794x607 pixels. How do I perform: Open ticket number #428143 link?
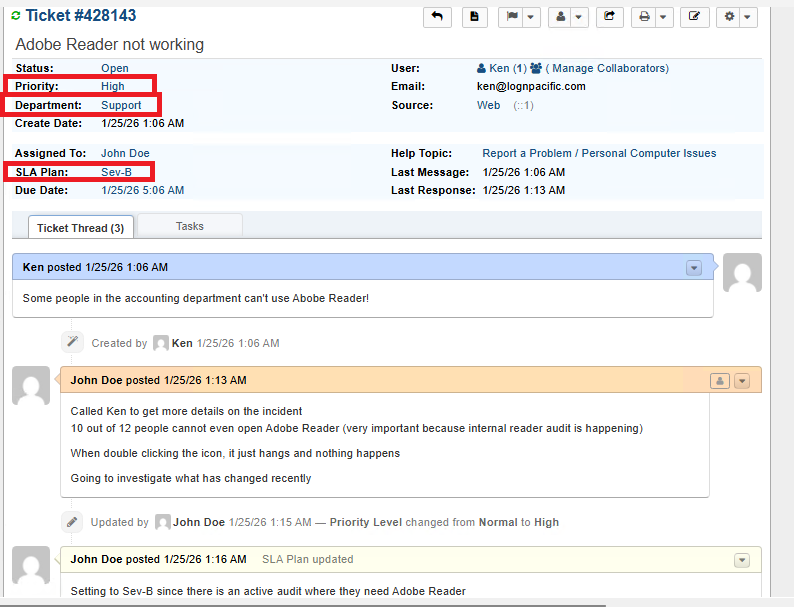[x=81, y=16]
